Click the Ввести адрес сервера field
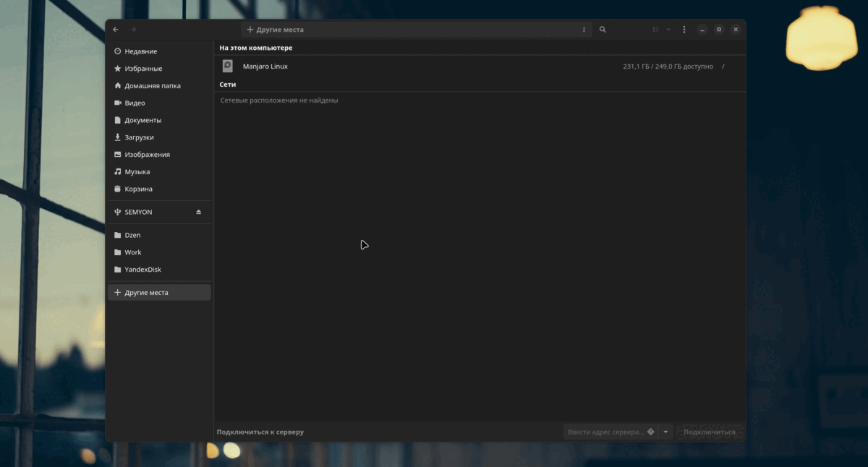Screen dimensions: 868x467 [x=610, y=432]
